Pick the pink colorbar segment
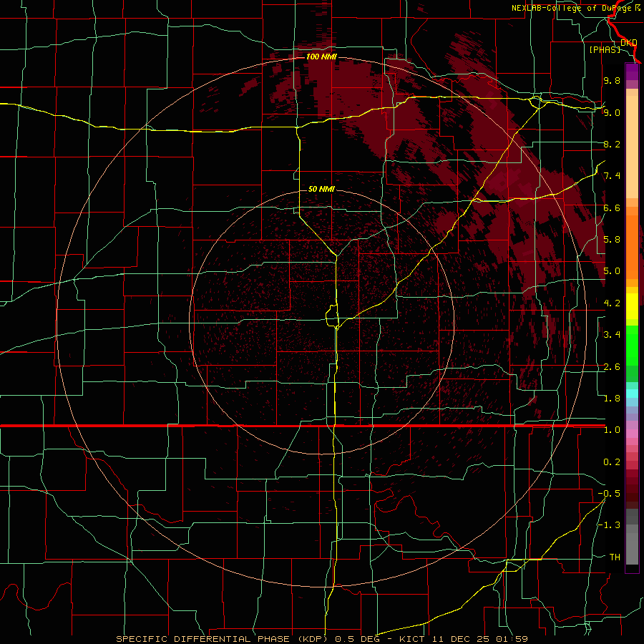 [632, 434]
